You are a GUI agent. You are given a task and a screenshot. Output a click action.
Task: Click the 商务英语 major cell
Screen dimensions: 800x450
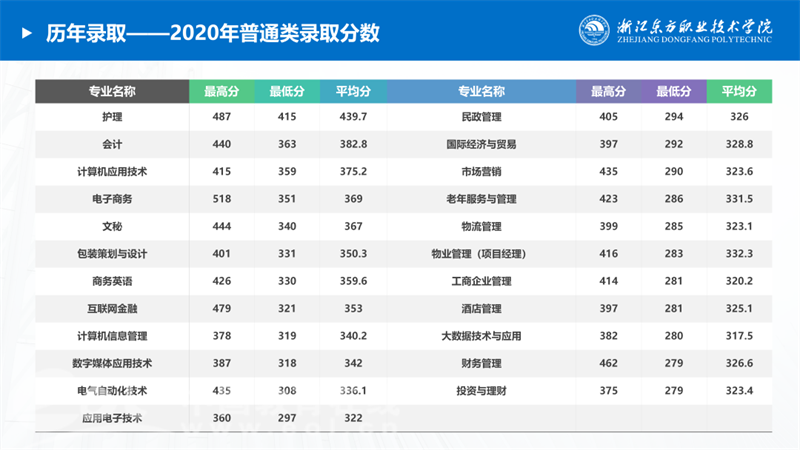pos(112,281)
